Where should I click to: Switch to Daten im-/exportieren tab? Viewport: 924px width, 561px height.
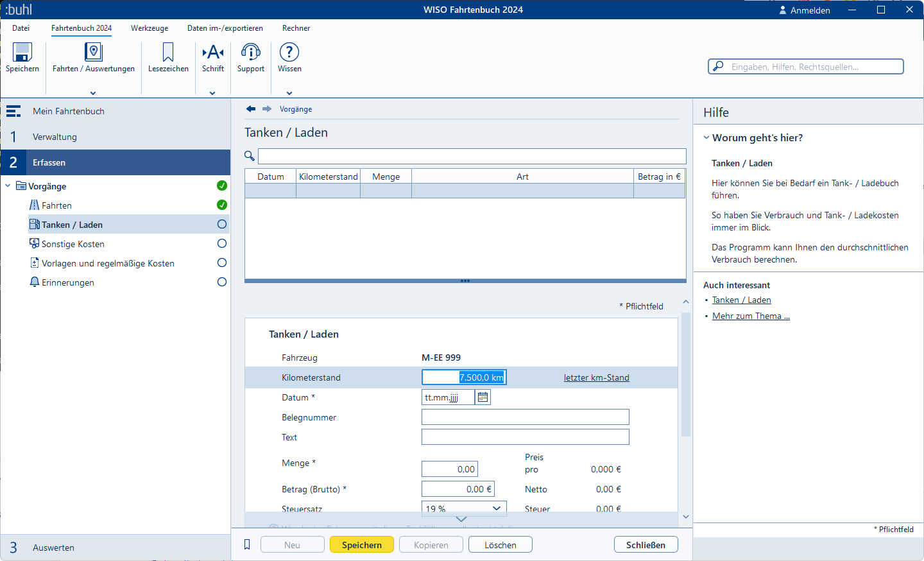[225, 28]
